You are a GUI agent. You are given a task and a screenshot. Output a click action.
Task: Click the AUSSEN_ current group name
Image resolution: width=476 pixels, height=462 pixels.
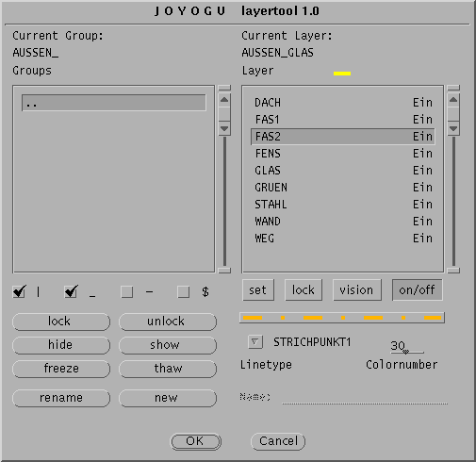36,53
